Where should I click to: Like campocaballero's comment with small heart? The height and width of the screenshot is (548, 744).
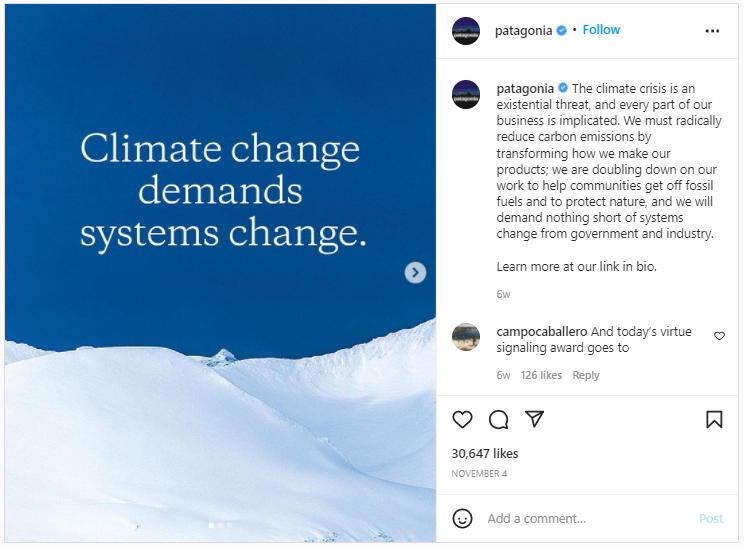(x=719, y=337)
